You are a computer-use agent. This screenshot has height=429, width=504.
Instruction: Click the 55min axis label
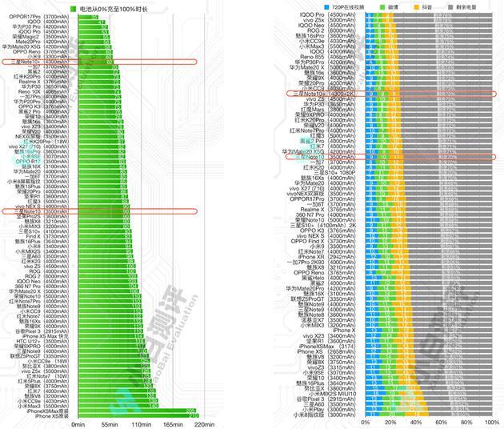tap(110, 424)
